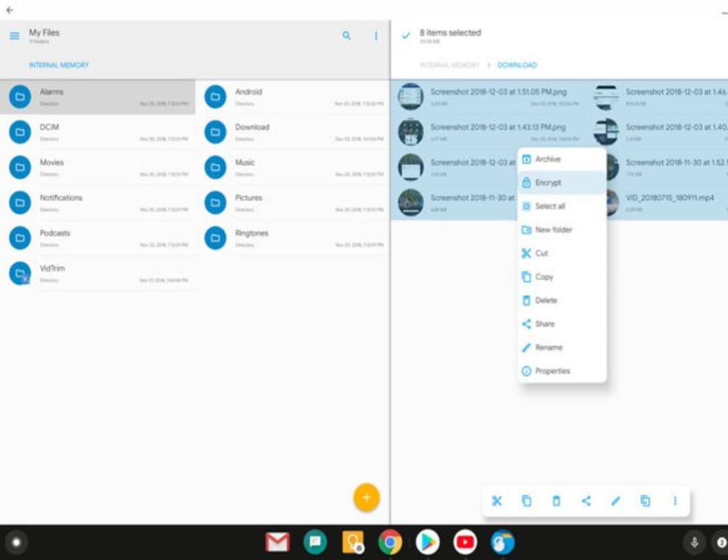The width and height of the screenshot is (728, 560).
Task: Tap the delete trash icon in bottom toolbar
Action: click(x=556, y=501)
